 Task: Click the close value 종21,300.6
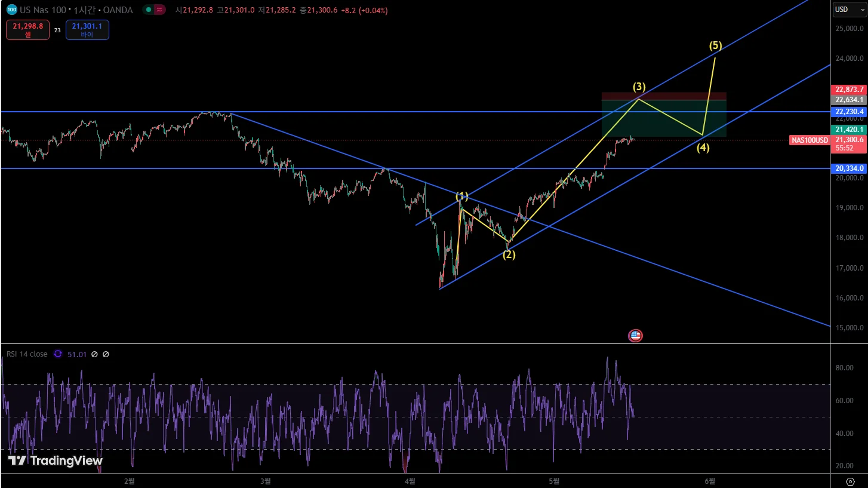pyautogui.click(x=319, y=10)
